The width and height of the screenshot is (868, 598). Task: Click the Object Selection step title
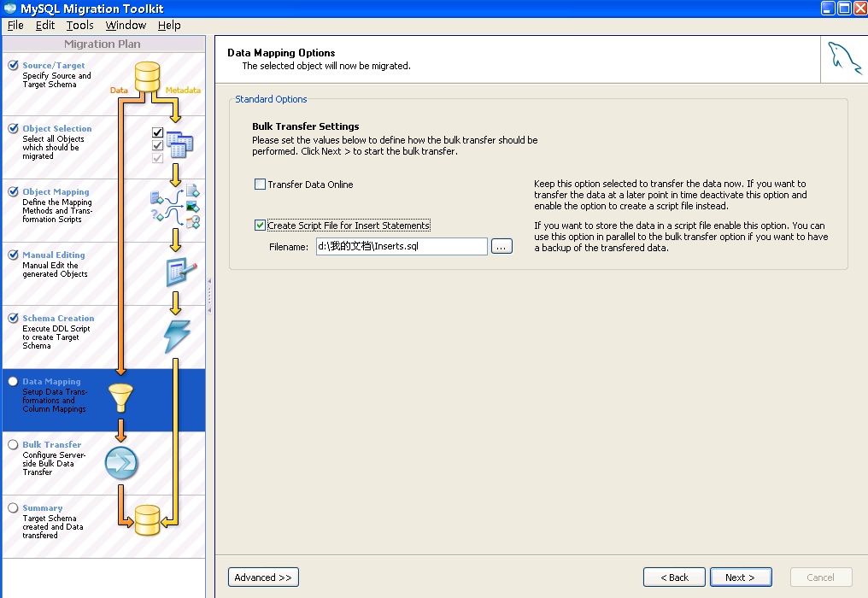[57, 128]
